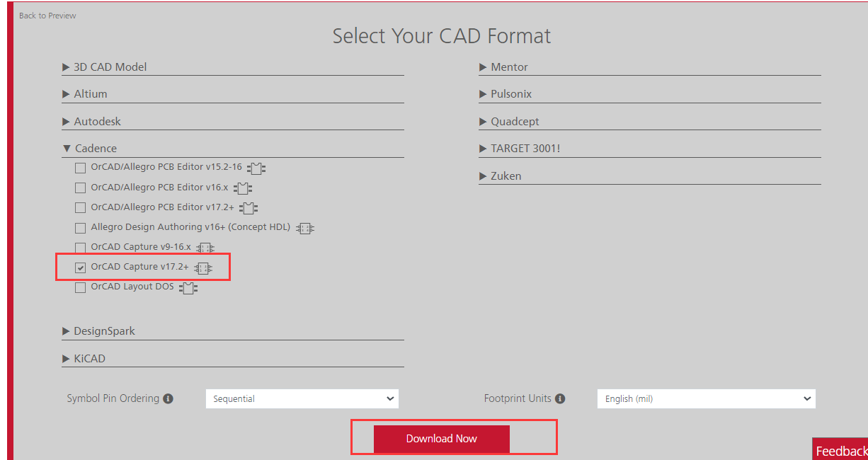
Task: Tick the OrCAD Layout DOS checkbox
Action: tap(81, 287)
